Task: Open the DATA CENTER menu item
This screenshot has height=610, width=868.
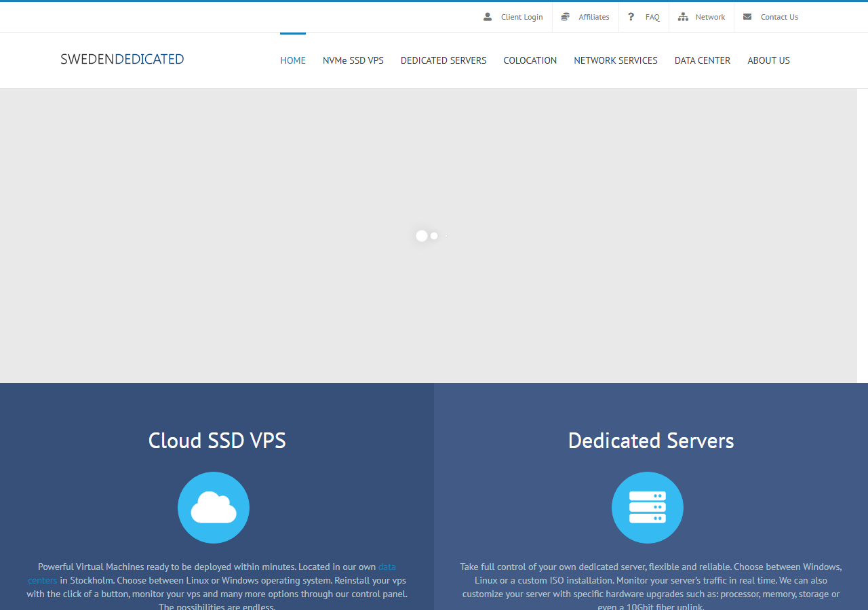Action: 703,60
